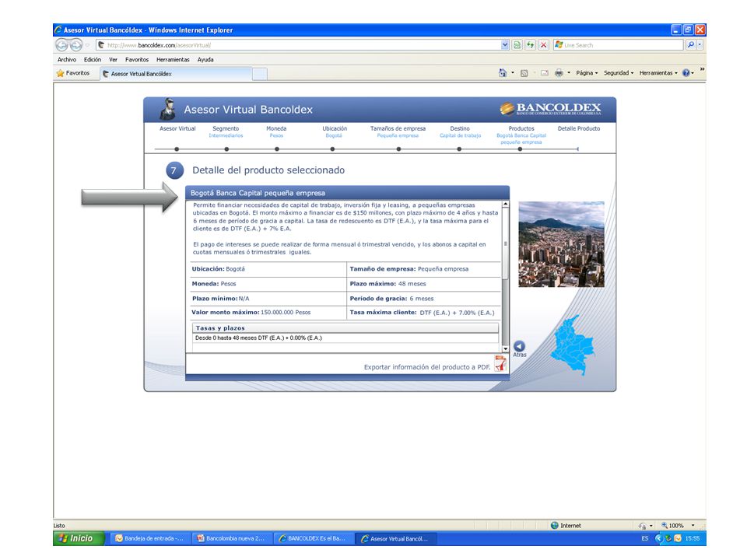Open the Edición menu

(93, 60)
